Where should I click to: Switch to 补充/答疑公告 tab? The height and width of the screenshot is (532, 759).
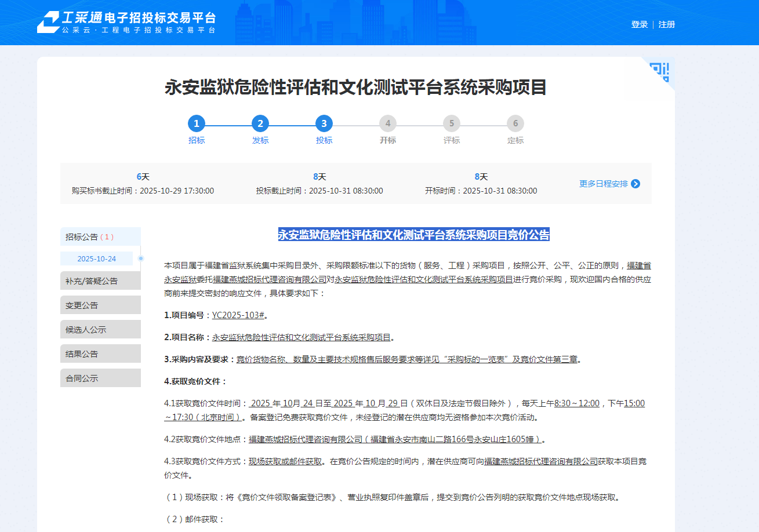100,280
